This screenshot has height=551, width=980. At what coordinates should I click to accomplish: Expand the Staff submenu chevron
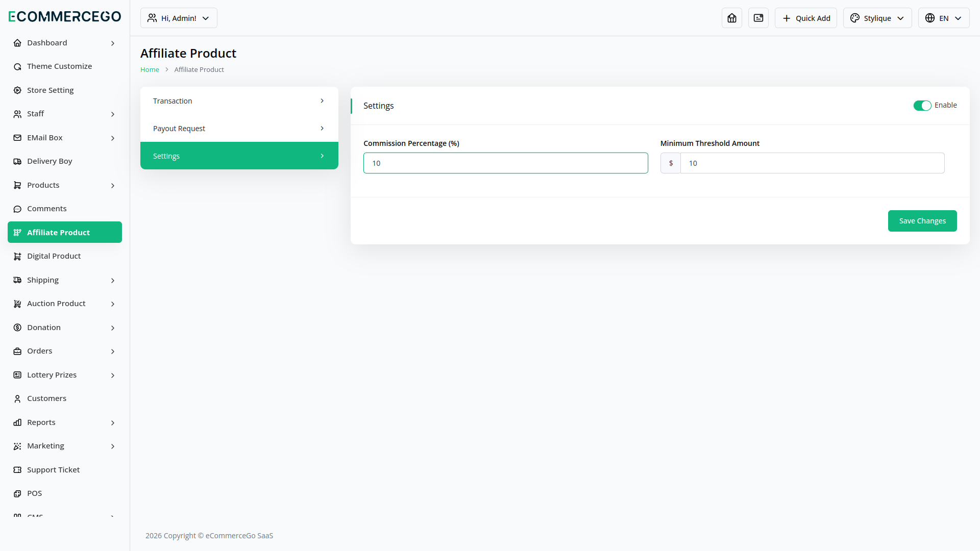(x=113, y=114)
